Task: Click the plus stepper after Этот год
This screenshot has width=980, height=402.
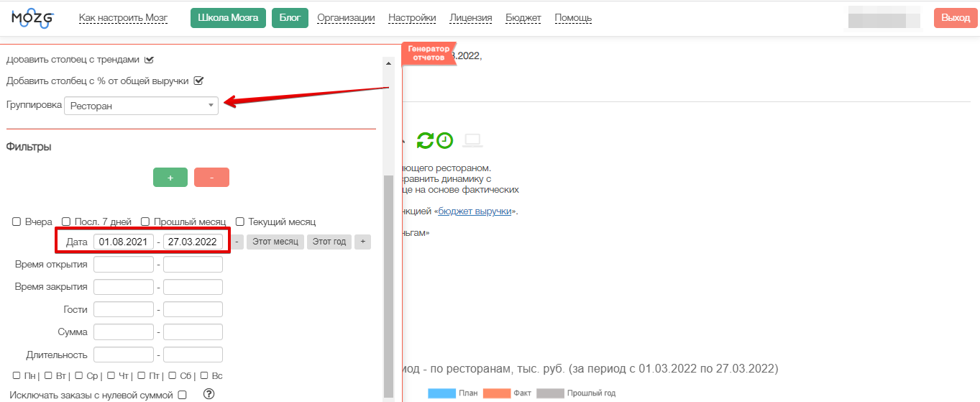Action: click(x=362, y=242)
